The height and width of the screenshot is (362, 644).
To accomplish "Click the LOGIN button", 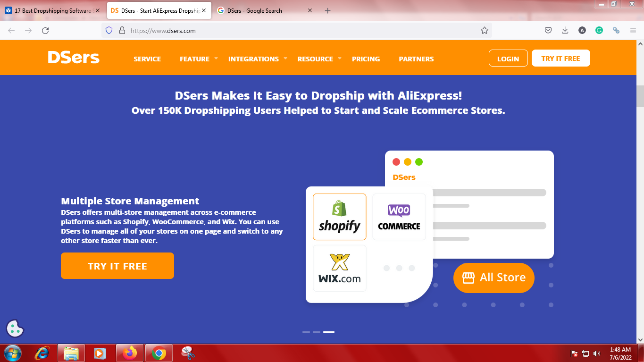I will [x=508, y=58].
